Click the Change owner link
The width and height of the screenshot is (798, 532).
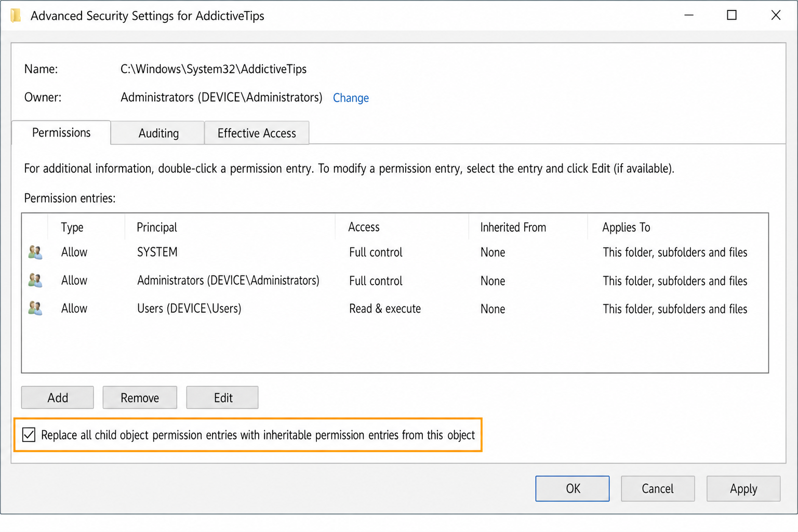coord(351,98)
